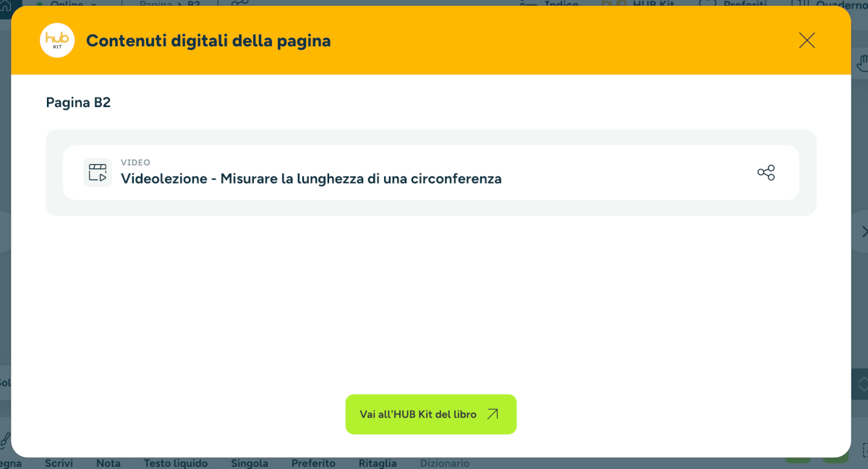Mark page with Preferito tool
Screen dimensions: 868x469
tap(313, 463)
